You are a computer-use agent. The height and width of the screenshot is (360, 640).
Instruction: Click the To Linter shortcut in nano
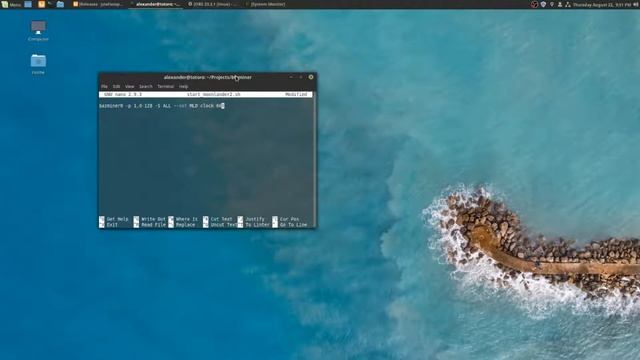tap(254, 225)
